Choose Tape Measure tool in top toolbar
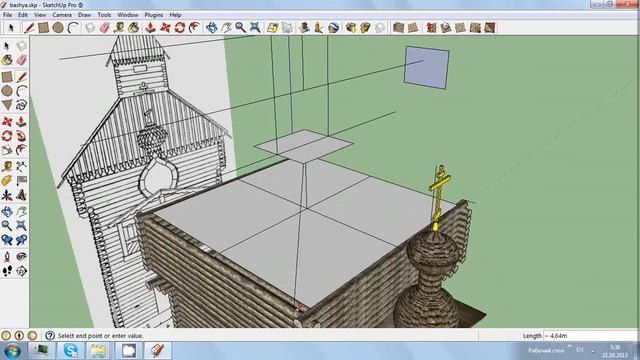The image size is (640, 360). click(119, 28)
